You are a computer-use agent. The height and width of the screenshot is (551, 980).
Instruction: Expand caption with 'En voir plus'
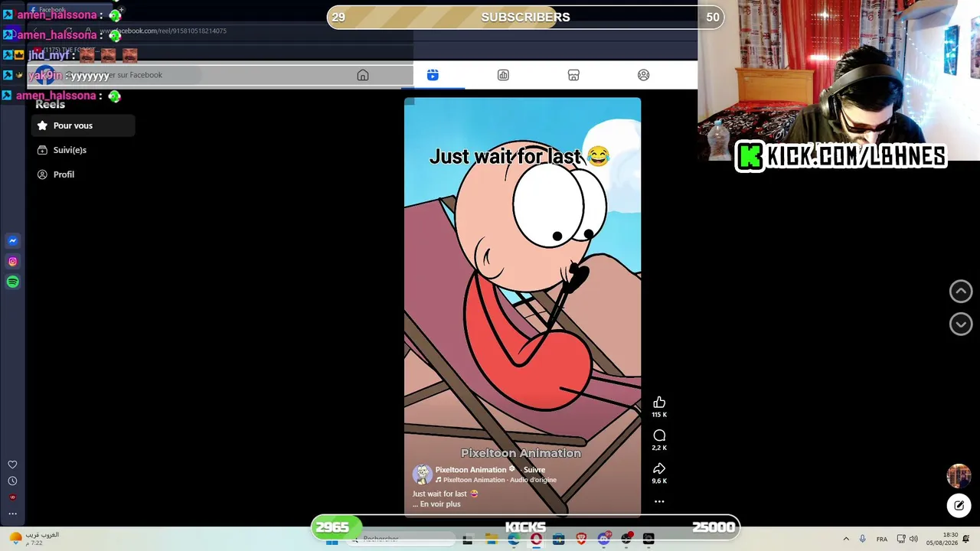click(440, 504)
